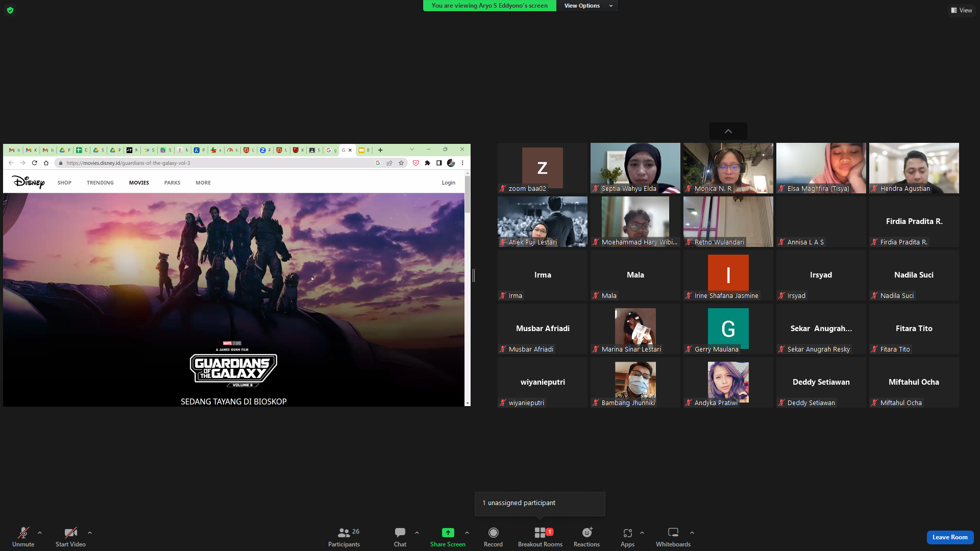This screenshot has height=551, width=980.
Task: Select Septia Wahyu Elda's video tile
Action: tap(635, 168)
